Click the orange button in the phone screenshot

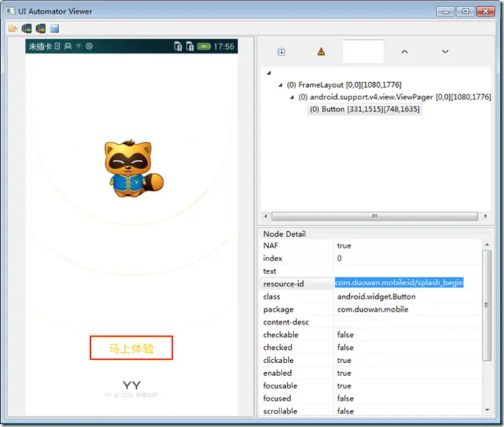131,348
